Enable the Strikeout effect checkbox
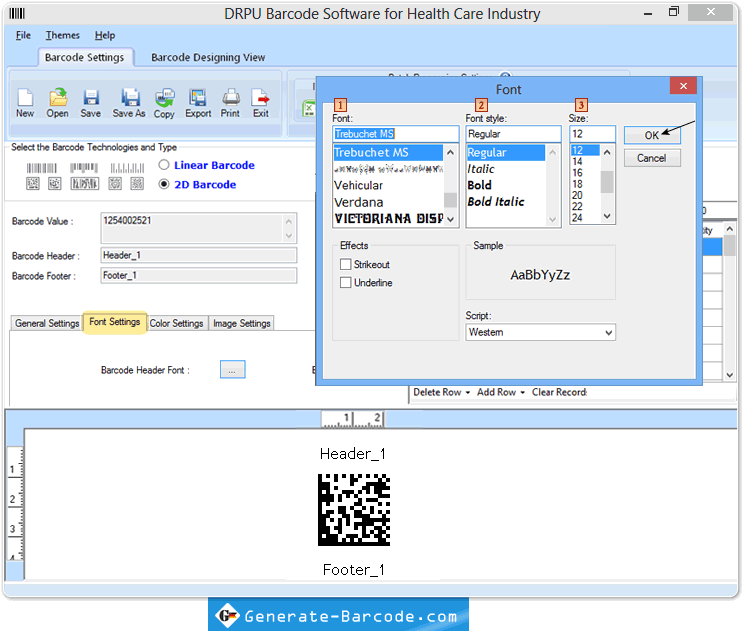The width and height of the screenshot is (744, 631). pyautogui.click(x=345, y=264)
